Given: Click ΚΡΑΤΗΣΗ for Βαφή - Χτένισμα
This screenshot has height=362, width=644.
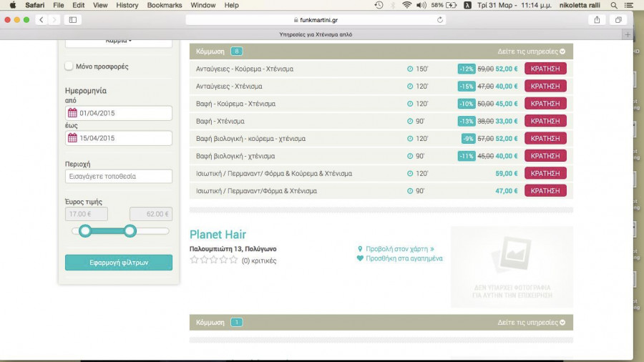Looking at the screenshot, I should click(x=545, y=121).
